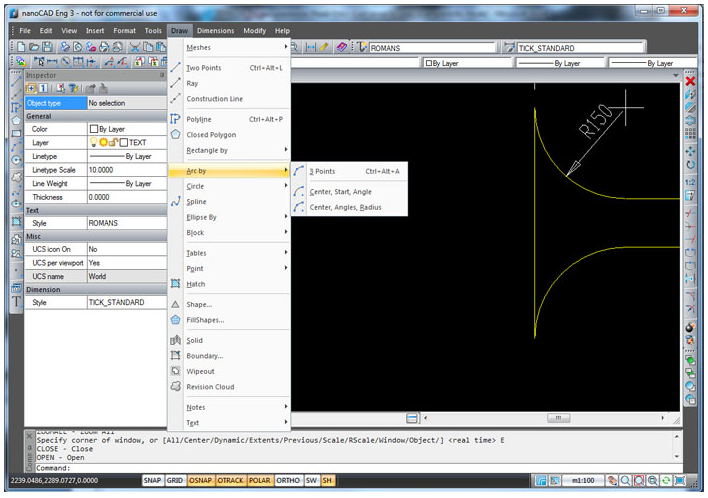Viewport: 708px width, 498px height.
Task: Choose Center, Angles, Radius arc option
Action: [349, 207]
